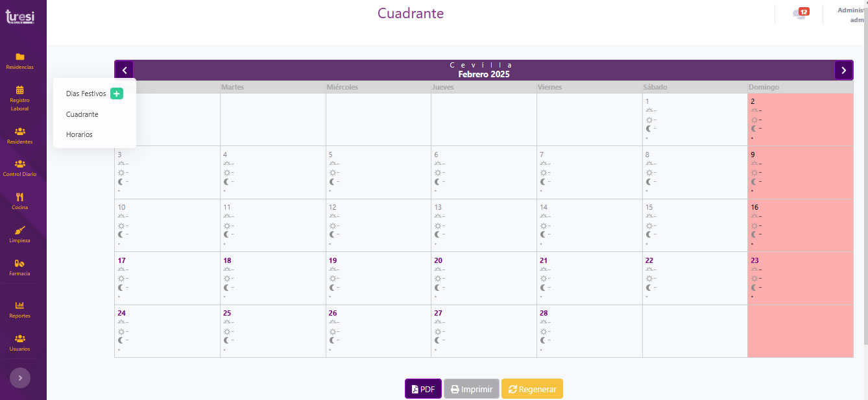Image resolution: width=868 pixels, height=400 pixels.
Task: Go to previous month with left chevron
Action: click(124, 70)
